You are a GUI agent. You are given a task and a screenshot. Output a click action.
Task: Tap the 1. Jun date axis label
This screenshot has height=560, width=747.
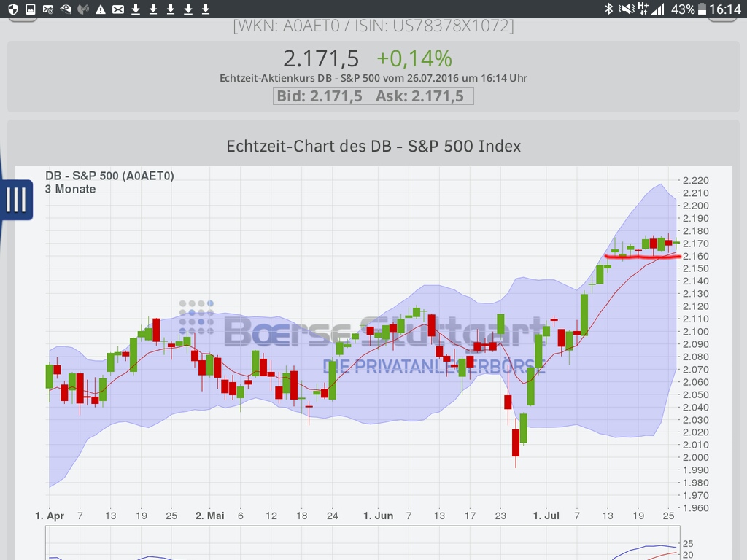(379, 516)
